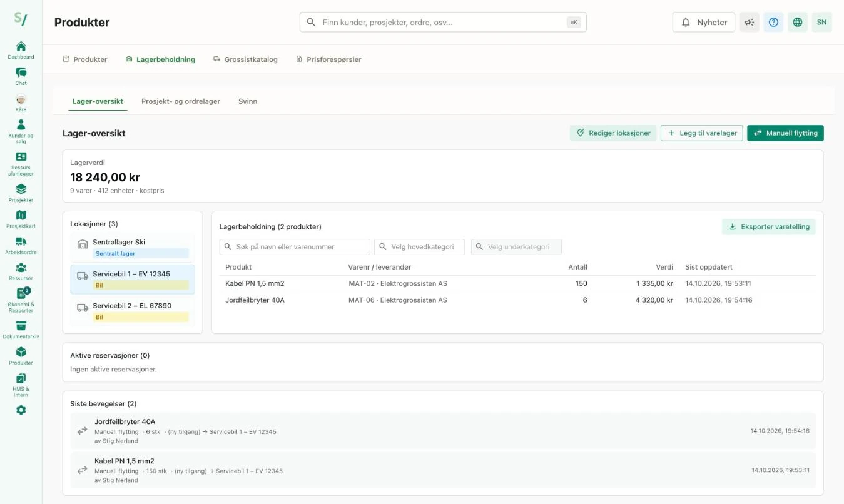Viewport: 844px width, 504px height.
Task: Click the Søk på navn eller varenummer field
Action: click(295, 247)
